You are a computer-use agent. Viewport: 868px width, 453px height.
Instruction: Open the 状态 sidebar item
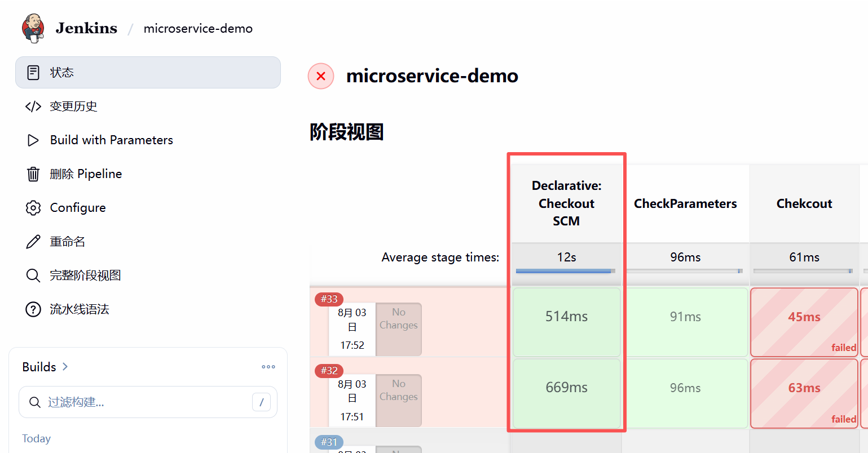(148, 73)
